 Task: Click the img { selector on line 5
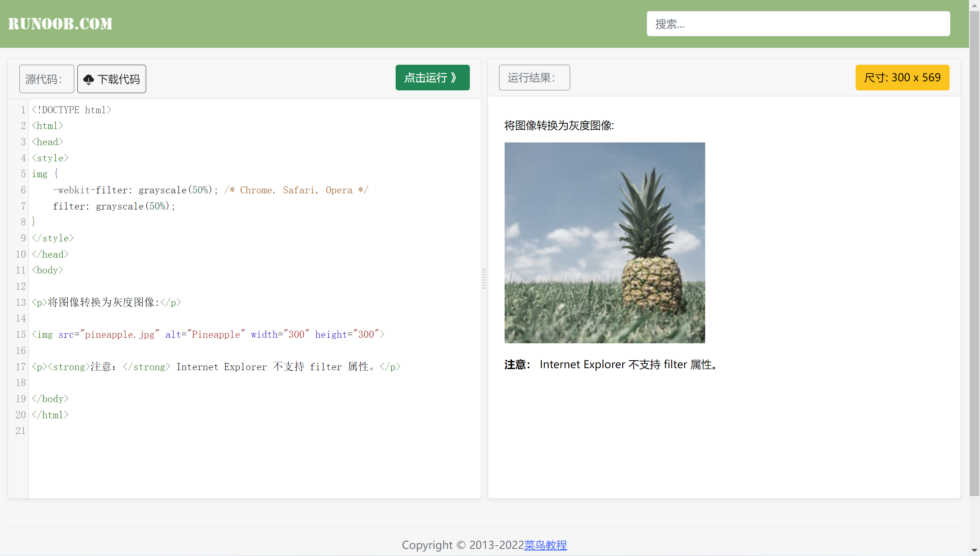pos(45,174)
